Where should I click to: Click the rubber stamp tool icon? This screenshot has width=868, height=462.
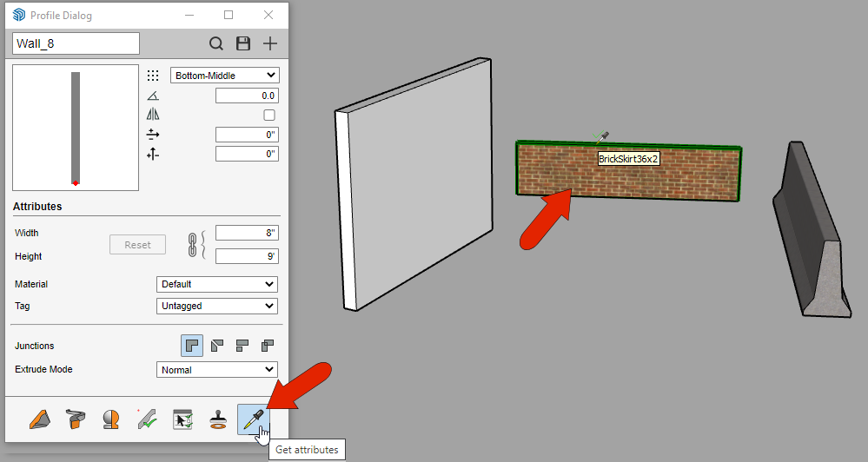tap(218, 419)
